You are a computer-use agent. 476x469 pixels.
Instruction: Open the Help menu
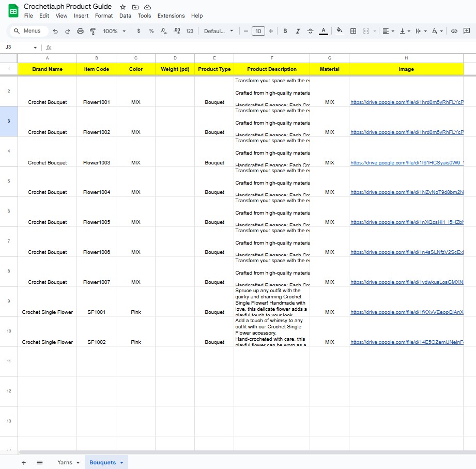[x=197, y=16]
